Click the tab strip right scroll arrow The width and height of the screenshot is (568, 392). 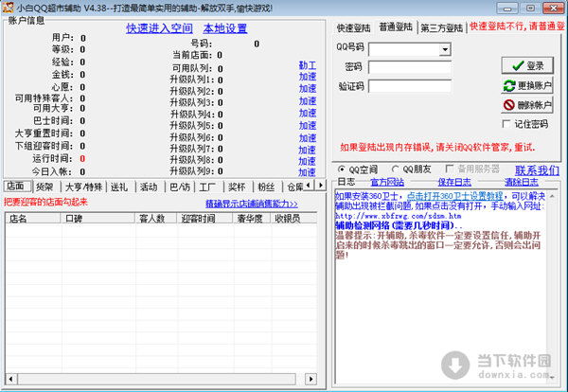(320, 186)
